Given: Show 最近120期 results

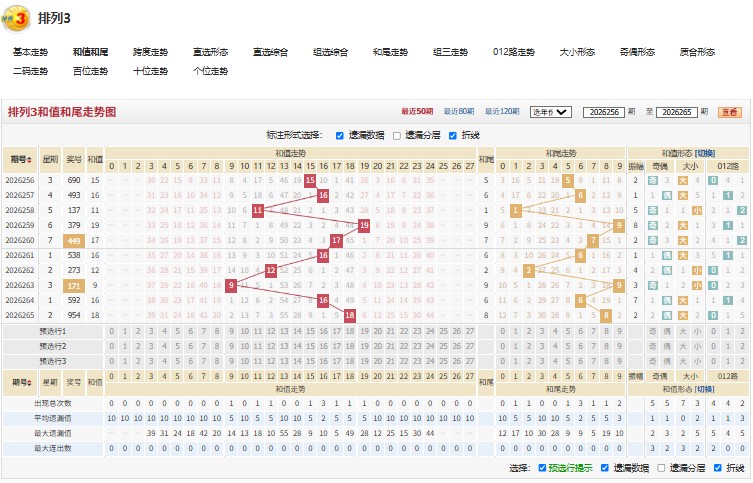Looking at the screenshot, I should pyautogui.click(x=502, y=111).
